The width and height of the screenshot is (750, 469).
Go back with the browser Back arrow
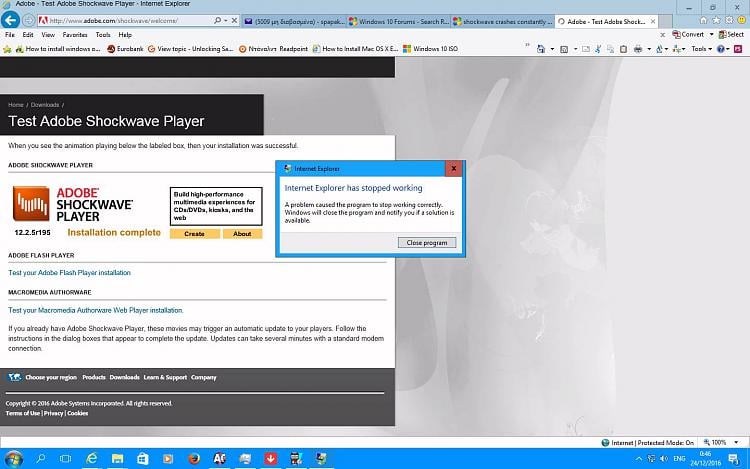point(11,20)
